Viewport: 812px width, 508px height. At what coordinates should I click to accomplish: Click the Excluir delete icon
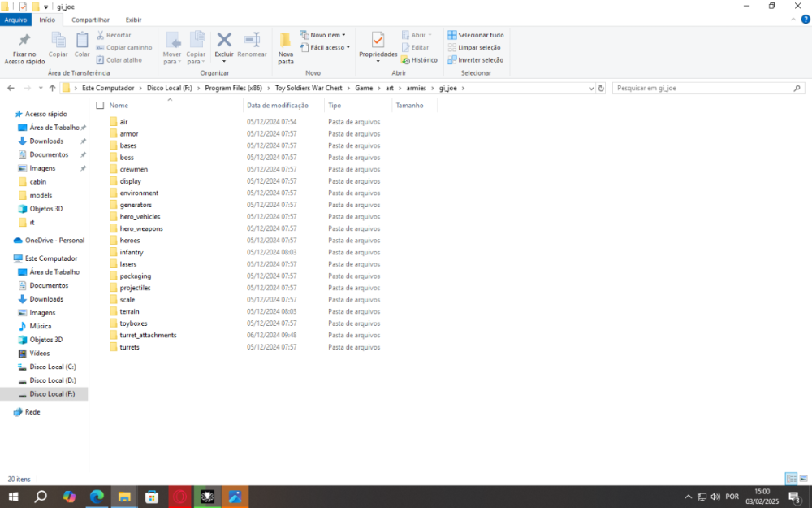click(x=224, y=41)
